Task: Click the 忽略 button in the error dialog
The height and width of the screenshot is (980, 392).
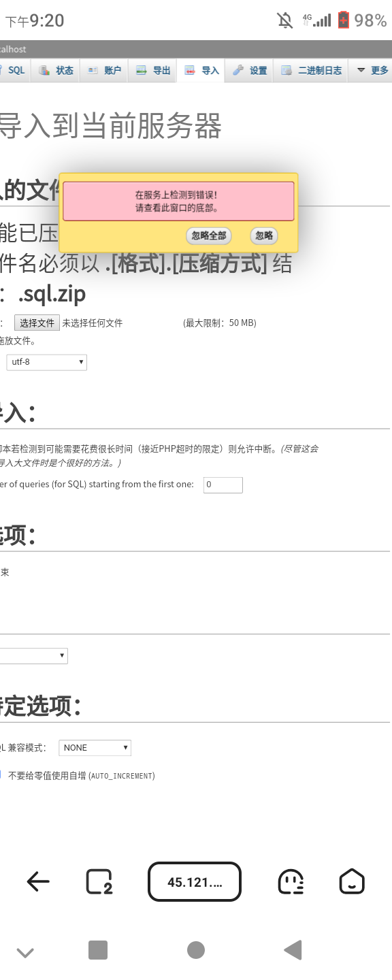Action: tap(264, 235)
